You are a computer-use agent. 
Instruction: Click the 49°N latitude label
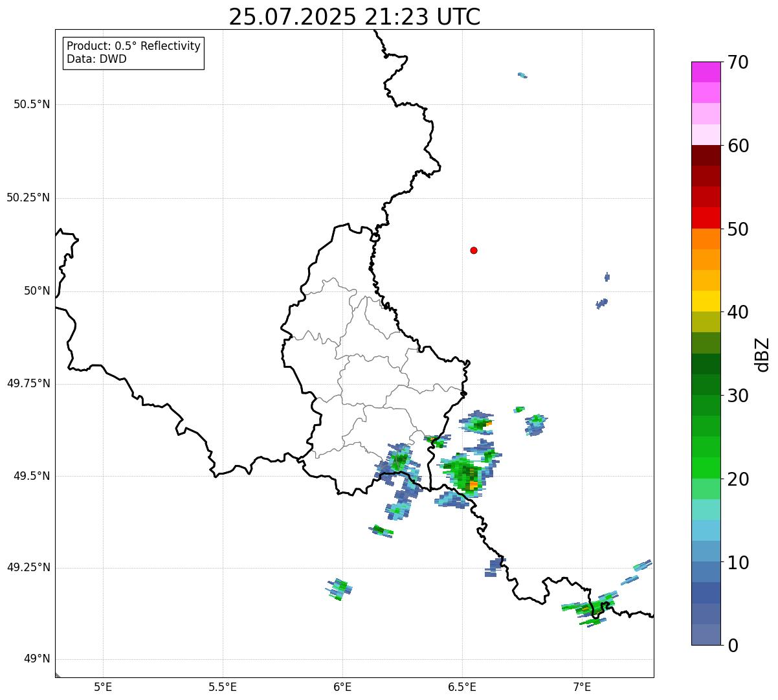pos(37,659)
